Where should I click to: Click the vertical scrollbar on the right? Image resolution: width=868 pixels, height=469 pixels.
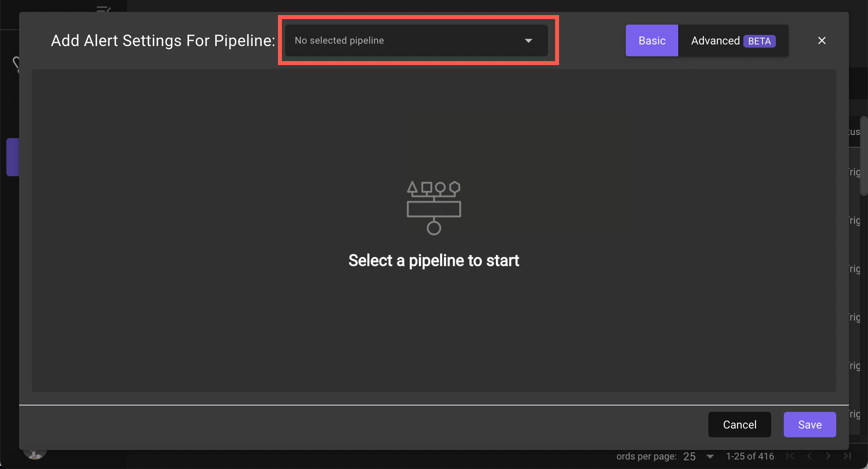coord(863,156)
